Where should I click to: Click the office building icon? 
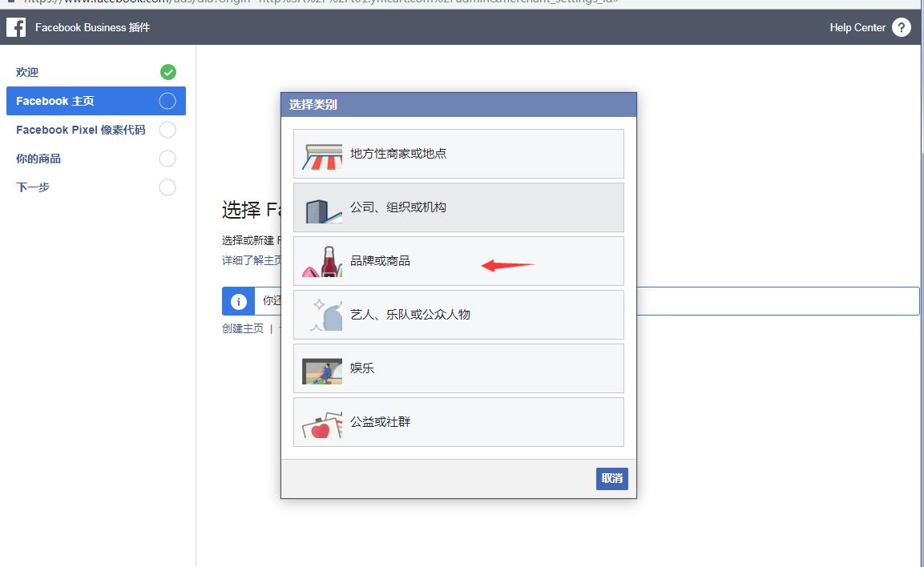[x=321, y=209]
